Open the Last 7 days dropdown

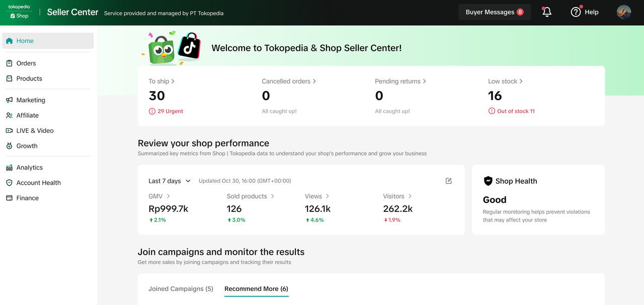click(x=170, y=181)
